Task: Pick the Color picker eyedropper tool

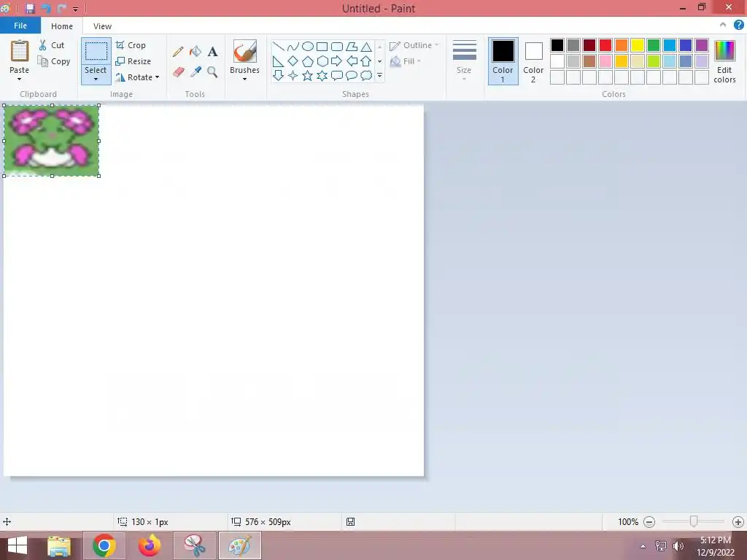Action: click(196, 72)
